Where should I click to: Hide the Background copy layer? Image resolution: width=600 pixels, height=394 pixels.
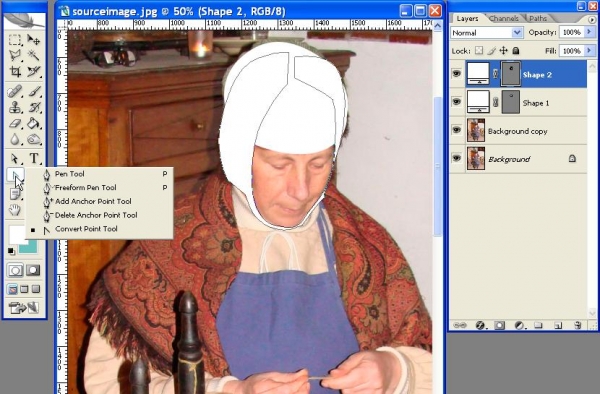[457, 130]
